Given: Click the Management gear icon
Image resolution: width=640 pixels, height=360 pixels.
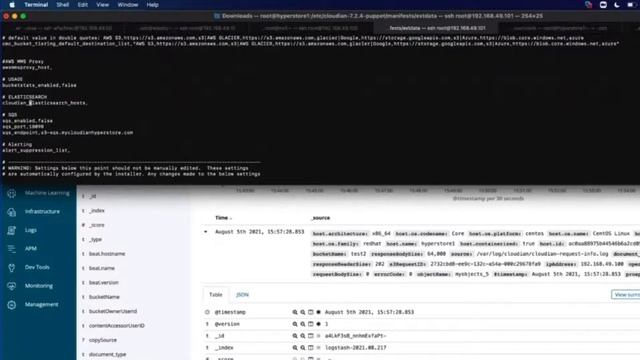Looking at the screenshot, I should (x=11, y=305).
